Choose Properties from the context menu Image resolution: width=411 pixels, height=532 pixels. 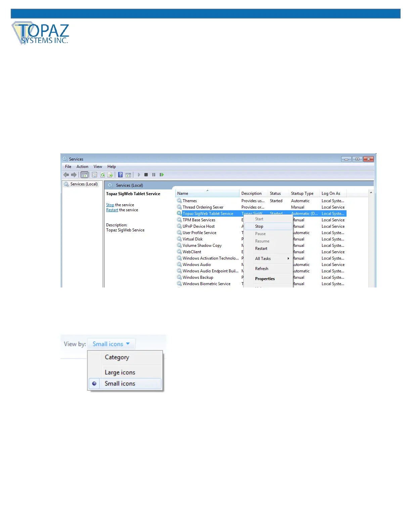(x=268, y=279)
